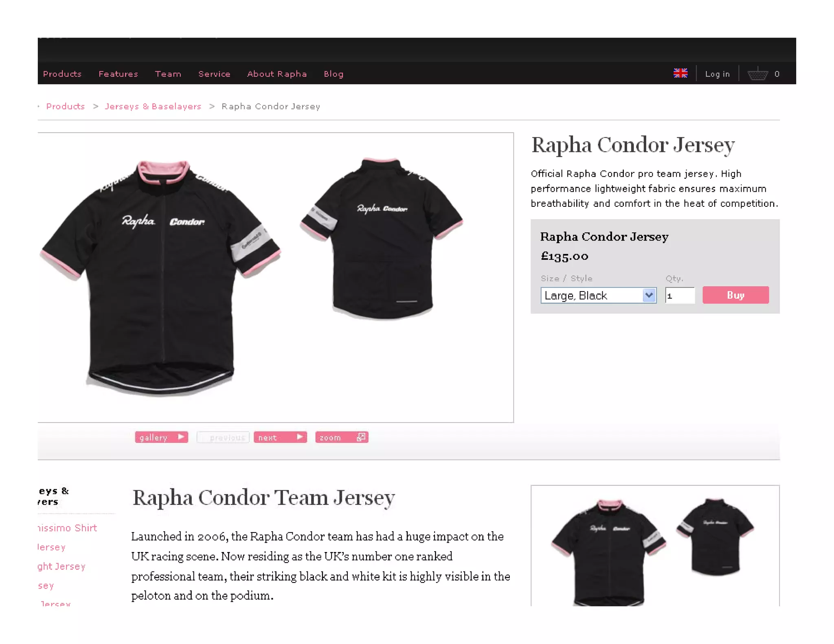Image resolution: width=834 pixels, height=644 pixels.
Task: Click the small jersey thumbnail image
Action: (x=655, y=545)
